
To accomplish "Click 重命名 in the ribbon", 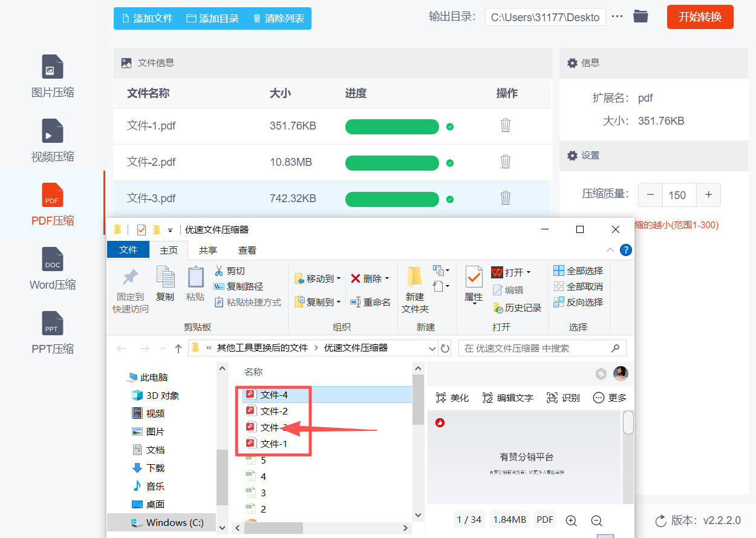I will (370, 302).
